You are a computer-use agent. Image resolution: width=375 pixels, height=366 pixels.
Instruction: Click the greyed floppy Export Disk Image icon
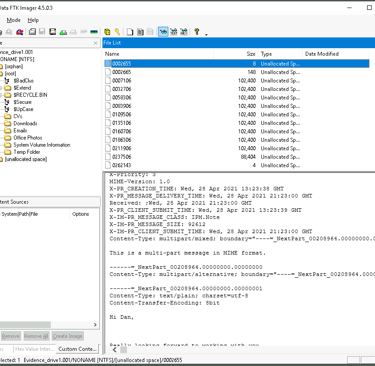pos(42,32)
